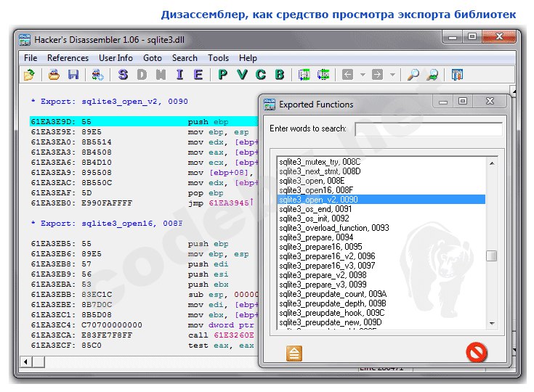
Task: Click the red cancel icon in Exported Functions
Action: coord(477,352)
